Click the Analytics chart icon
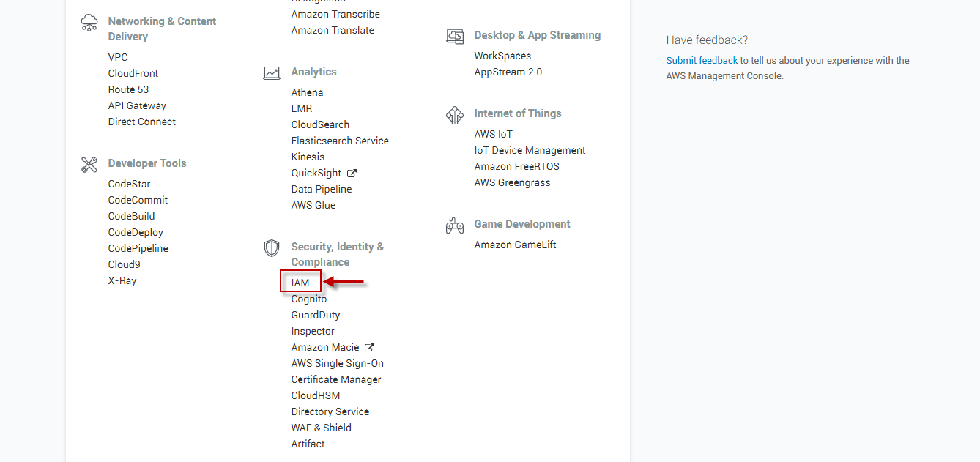The height and width of the screenshot is (462, 980). pos(272,73)
